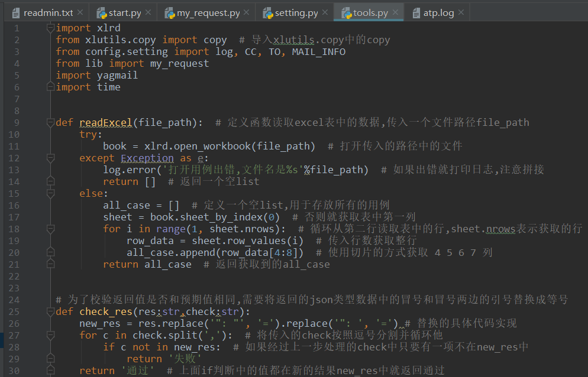Click 'open_workbook' on line 11
Viewport: 588px width, 377px height.
click(212, 146)
